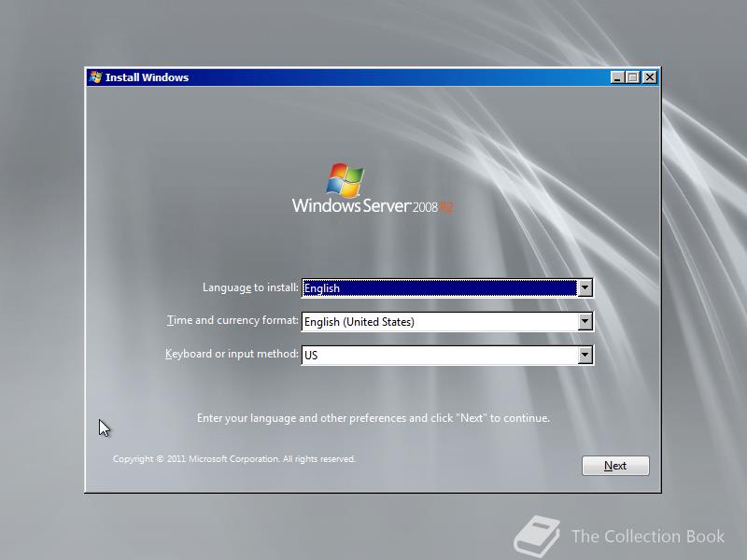Click the "Enter your language" instruction text
This screenshot has height=560, width=747.
pyautogui.click(x=373, y=418)
